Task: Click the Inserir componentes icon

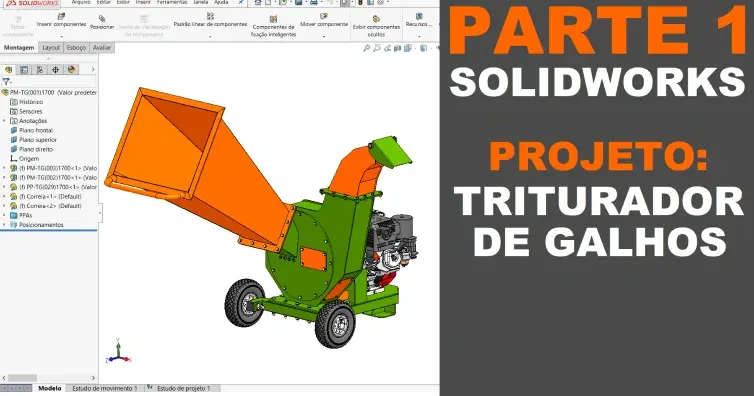Action: pos(61,16)
